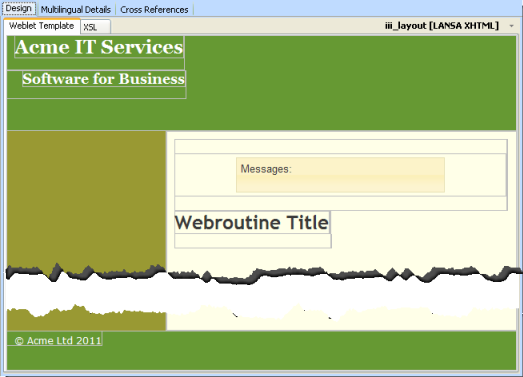Click the olive sidebar panel
Image resolution: width=523 pixels, height=377 pixels.
pos(86,200)
